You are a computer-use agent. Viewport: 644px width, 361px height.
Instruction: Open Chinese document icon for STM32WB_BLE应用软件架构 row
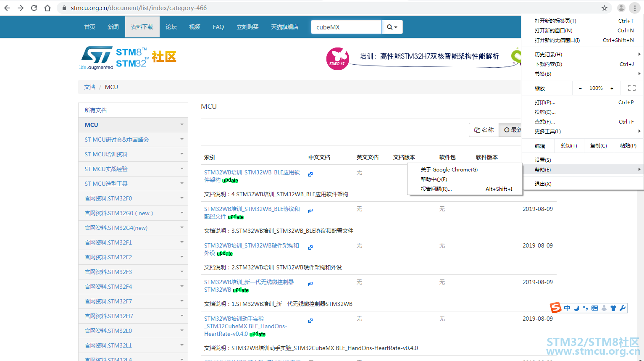310,174
